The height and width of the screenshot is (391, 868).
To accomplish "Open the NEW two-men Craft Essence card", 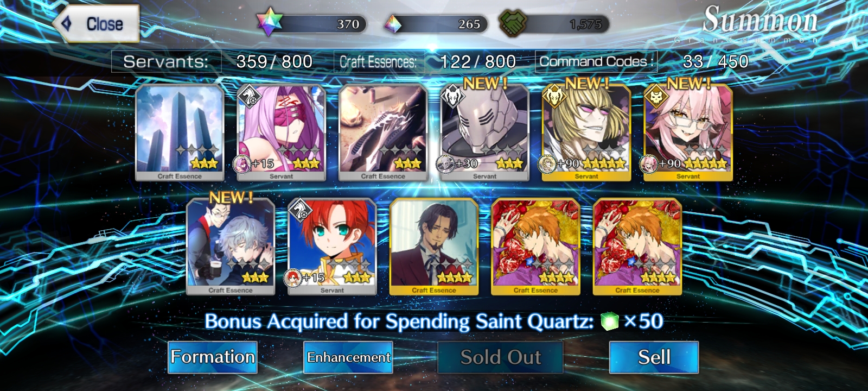I will tap(231, 247).
